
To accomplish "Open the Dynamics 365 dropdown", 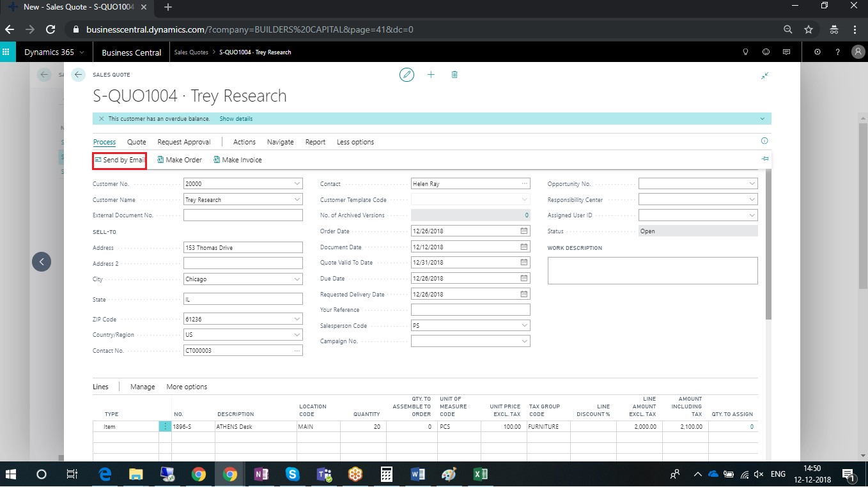I will click(54, 52).
